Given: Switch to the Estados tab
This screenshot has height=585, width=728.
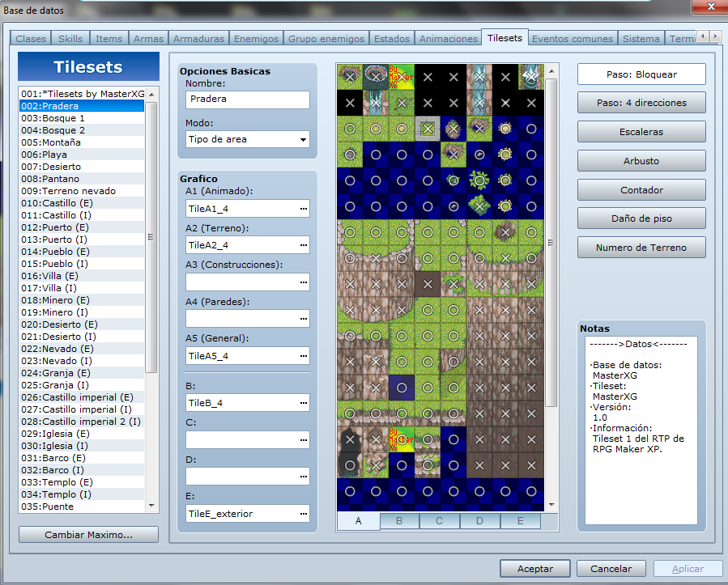Looking at the screenshot, I should [x=392, y=39].
